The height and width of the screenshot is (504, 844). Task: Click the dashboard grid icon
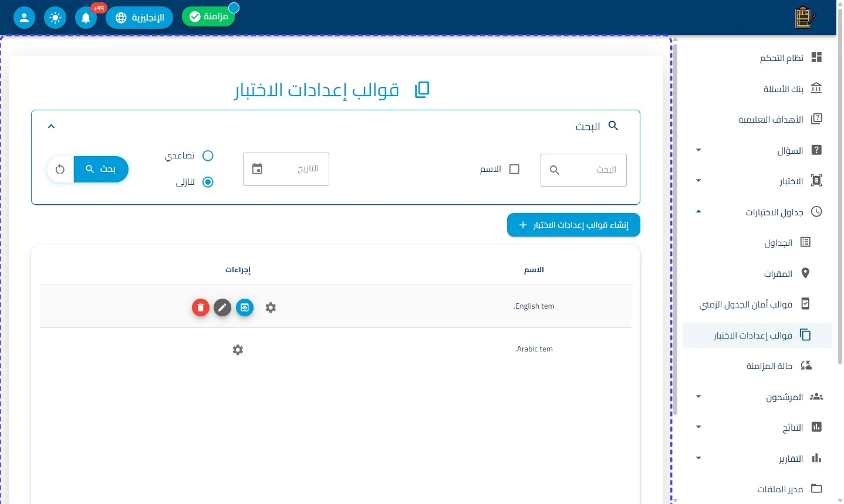(816, 57)
